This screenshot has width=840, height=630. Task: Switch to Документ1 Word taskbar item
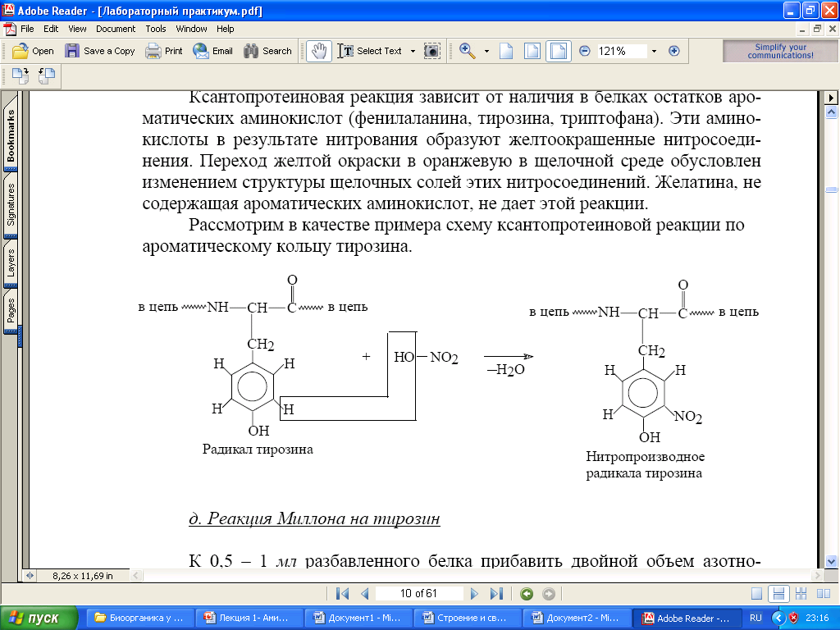358,618
